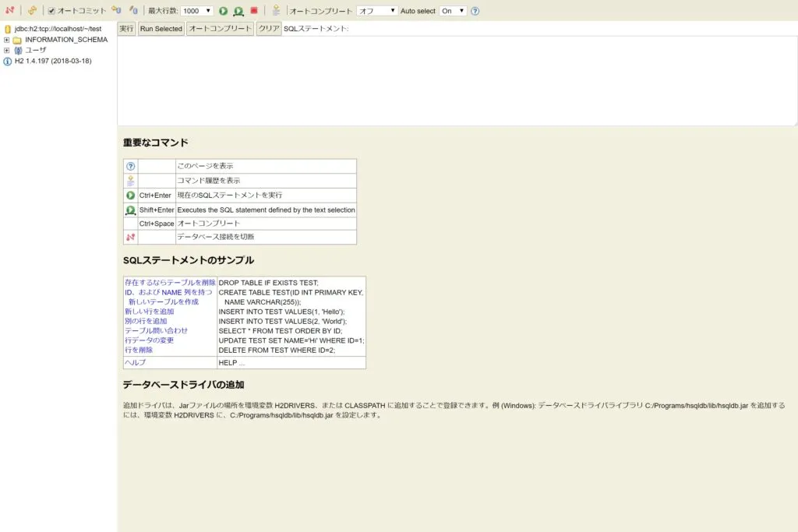Click the HELP ... cell text
The height and width of the screenshot is (532, 798).
[x=231, y=363]
